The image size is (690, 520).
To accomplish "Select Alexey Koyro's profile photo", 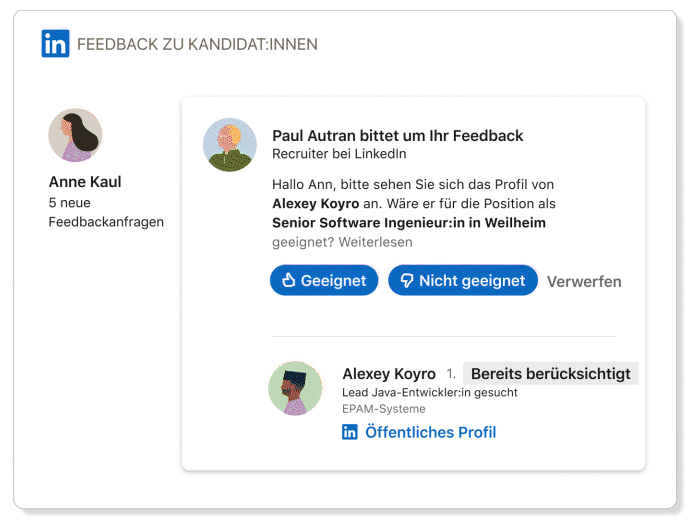I will (x=295, y=388).
